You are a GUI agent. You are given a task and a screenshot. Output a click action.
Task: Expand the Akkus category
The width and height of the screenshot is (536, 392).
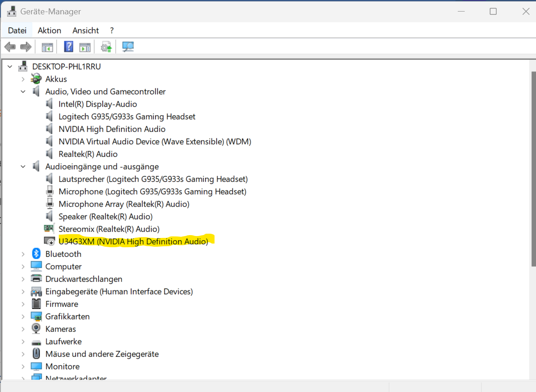(23, 79)
